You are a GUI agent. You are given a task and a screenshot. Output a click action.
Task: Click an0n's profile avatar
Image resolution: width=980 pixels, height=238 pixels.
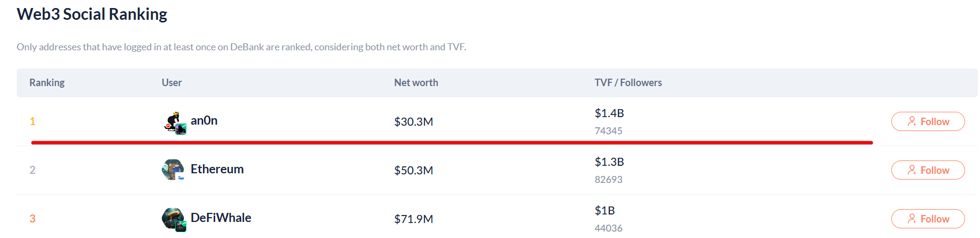point(174,122)
